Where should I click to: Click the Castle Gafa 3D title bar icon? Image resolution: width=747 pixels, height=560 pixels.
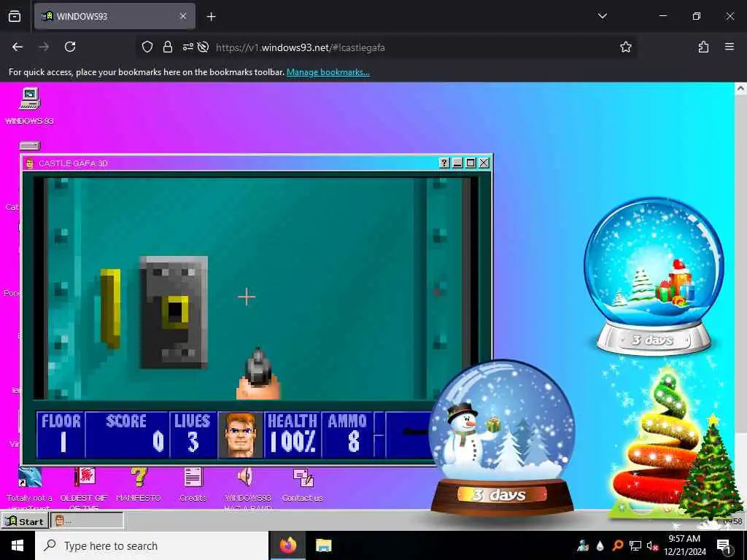[x=29, y=163]
